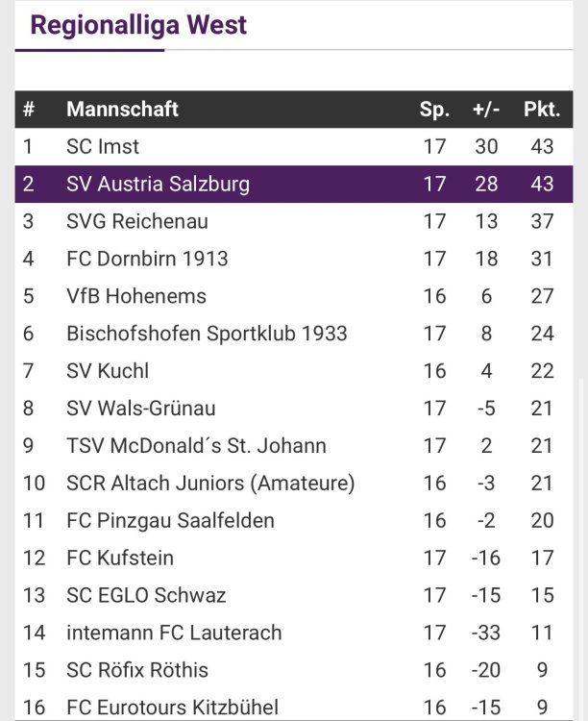Open SVG Reichenau team page
The height and width of the screenshot is (721, 588).
(x=137, y=221)
